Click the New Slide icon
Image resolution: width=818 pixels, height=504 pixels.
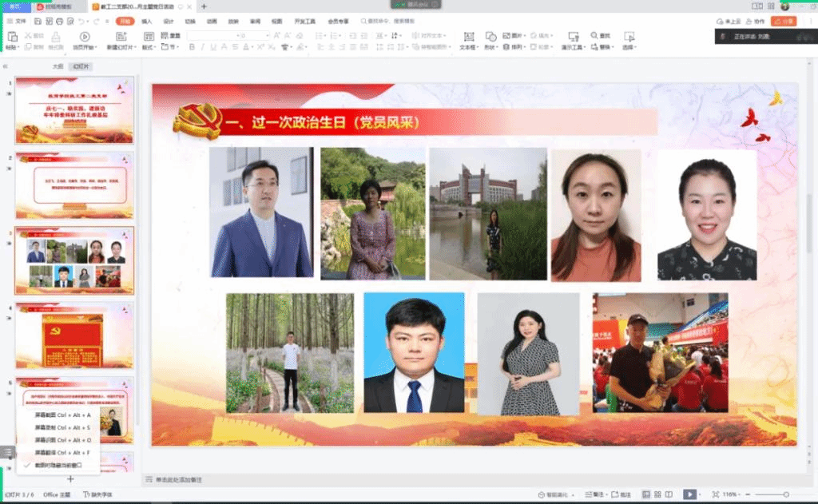click(x=117, y=37)
